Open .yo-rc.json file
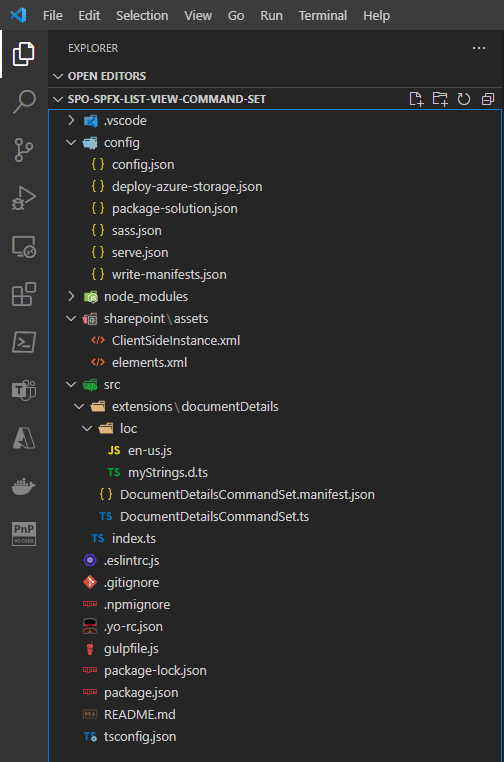Screen dimensions: 504x762 (x=275, y=627)
